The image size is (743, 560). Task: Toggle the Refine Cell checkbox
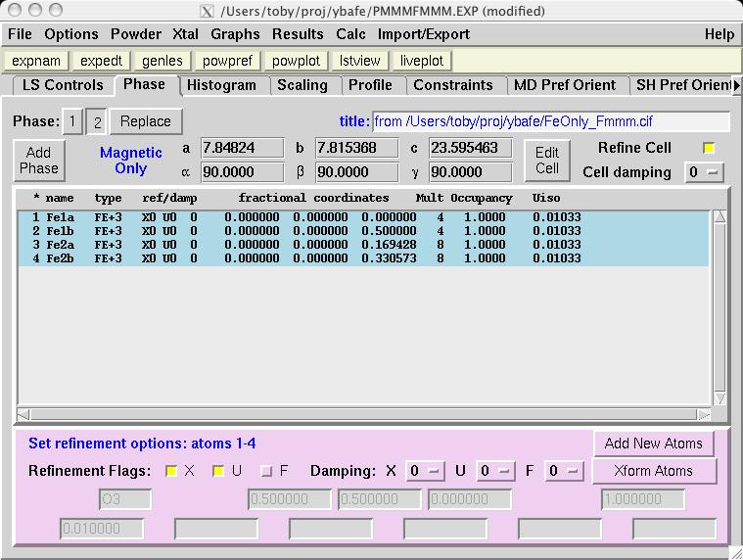709,148
